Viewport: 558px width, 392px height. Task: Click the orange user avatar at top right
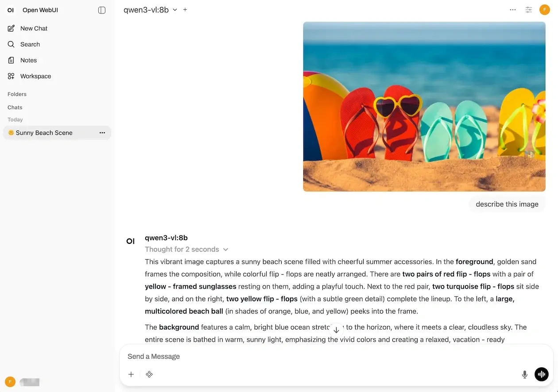pos(544,10)
